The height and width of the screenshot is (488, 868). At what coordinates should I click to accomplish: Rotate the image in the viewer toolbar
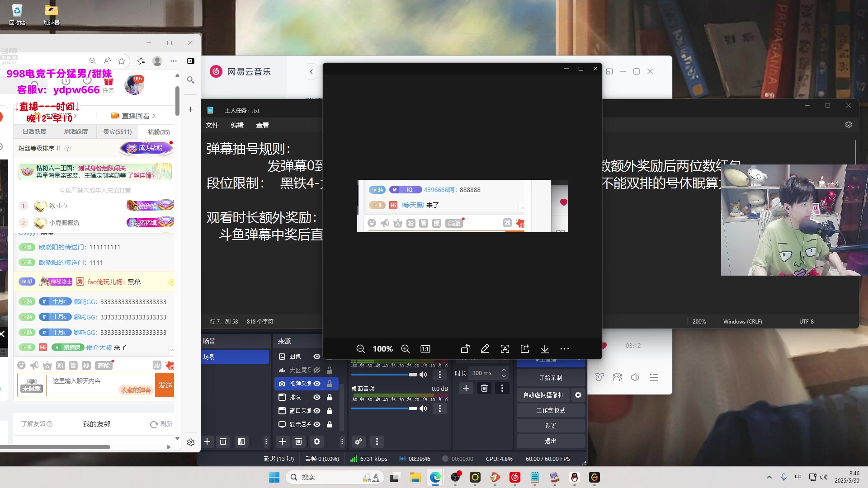click(465, 349)
